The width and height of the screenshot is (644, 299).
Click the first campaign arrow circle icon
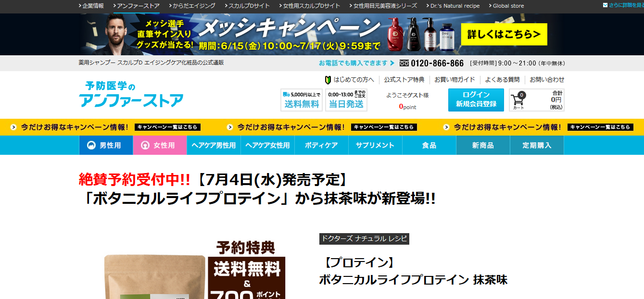tap(13, 127)
